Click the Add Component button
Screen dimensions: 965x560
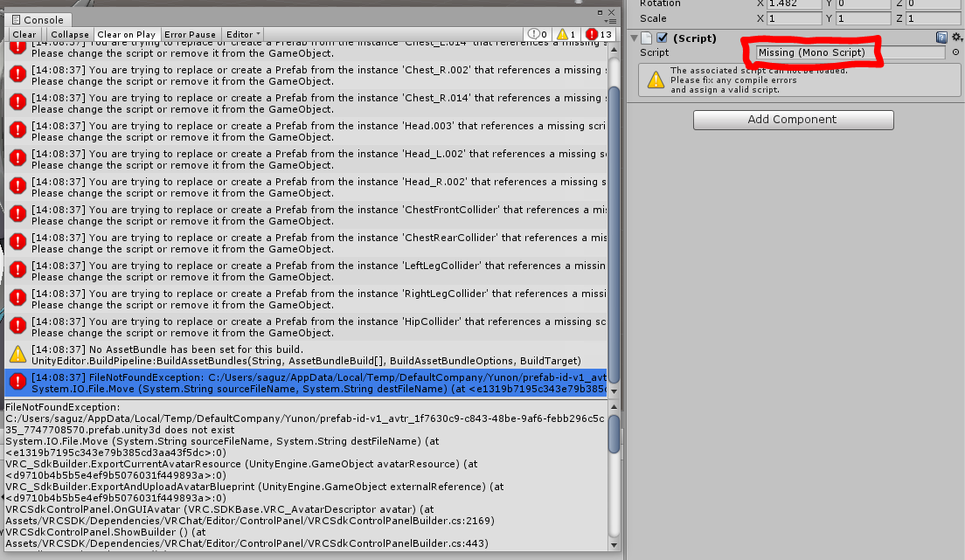click(794, 120)
